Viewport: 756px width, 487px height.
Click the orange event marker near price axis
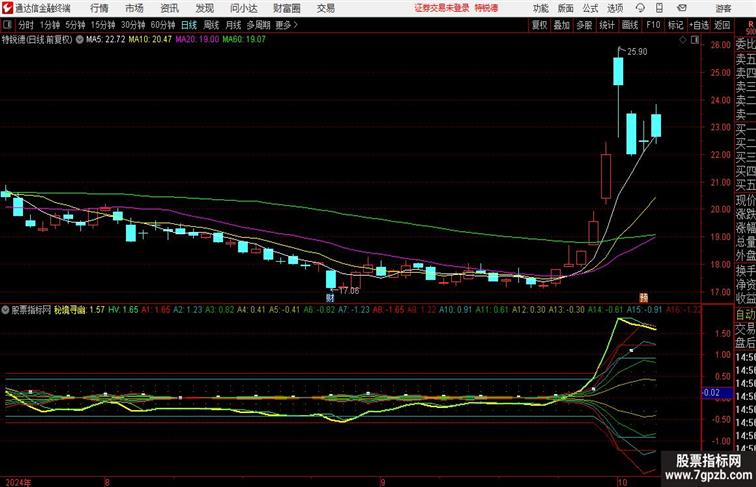coord(644,298)
